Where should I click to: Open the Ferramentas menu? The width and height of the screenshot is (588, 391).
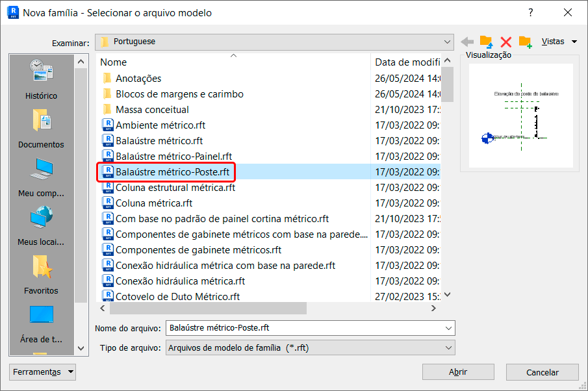pyautogui.click(x=43, y=372)
